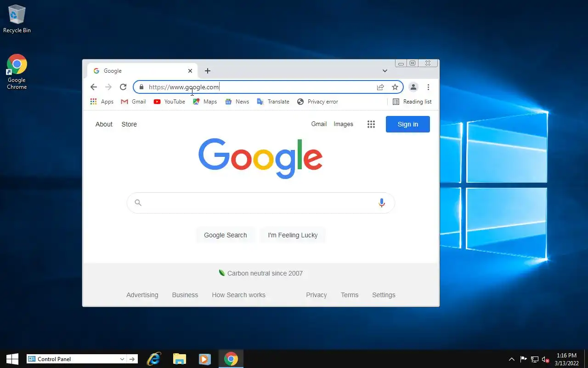Open the About link
Viewport: 588px width, 368px height.
click(104, 124)
